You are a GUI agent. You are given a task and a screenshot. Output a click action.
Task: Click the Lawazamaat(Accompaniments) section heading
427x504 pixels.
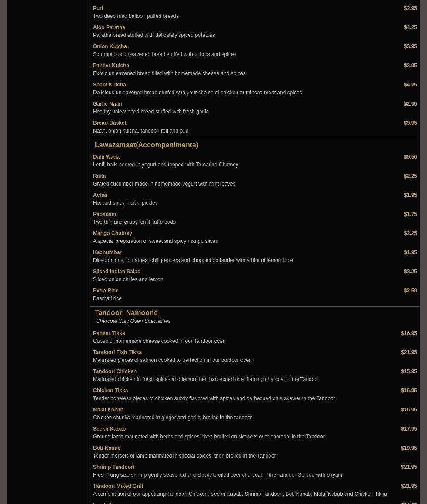pos(146,145)
